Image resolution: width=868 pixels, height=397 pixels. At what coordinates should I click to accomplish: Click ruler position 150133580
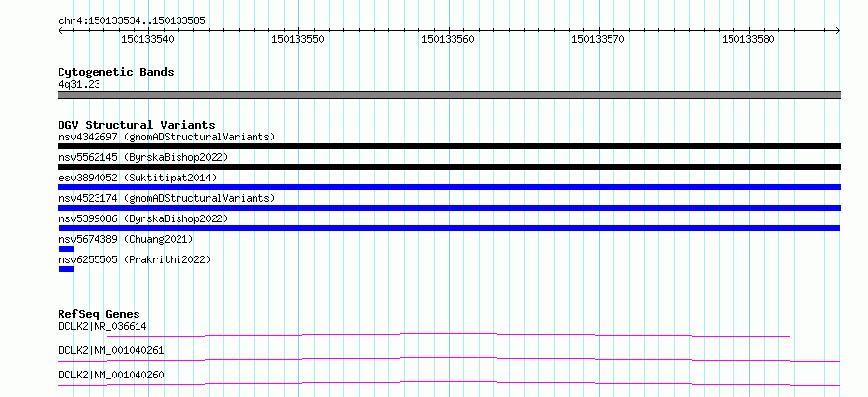pyautogui.click(x=748, y=39)
